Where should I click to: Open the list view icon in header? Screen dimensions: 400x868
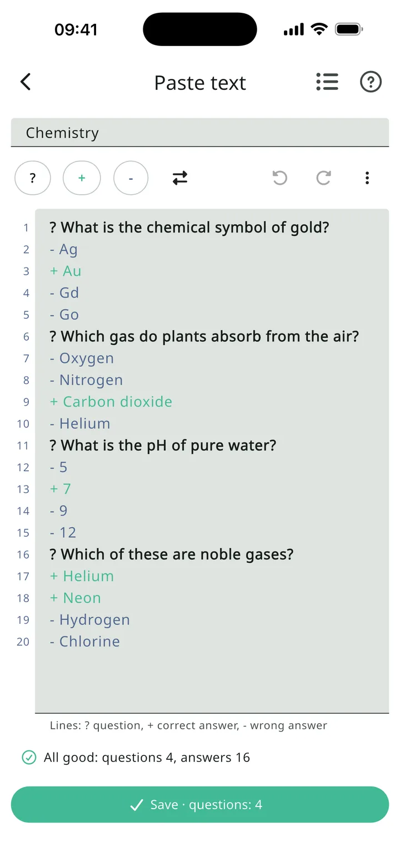click(x=327, y=82)
